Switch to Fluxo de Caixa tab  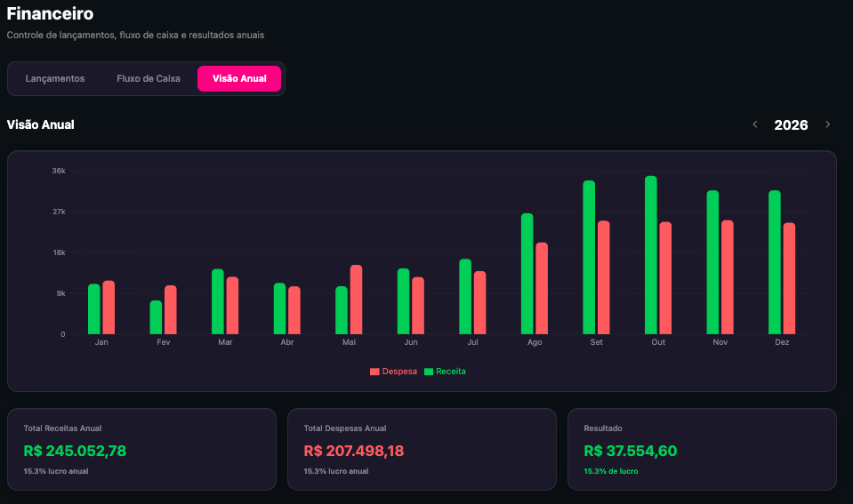(x=149, y=78)
